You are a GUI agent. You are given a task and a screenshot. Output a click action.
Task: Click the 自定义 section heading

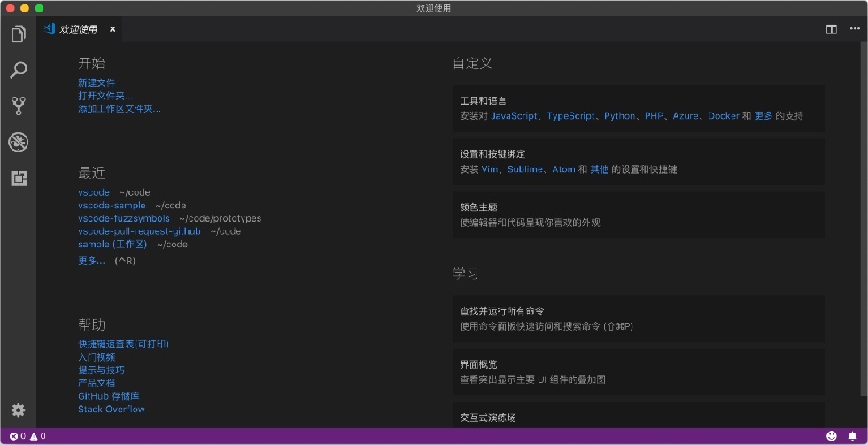[473, 63]
